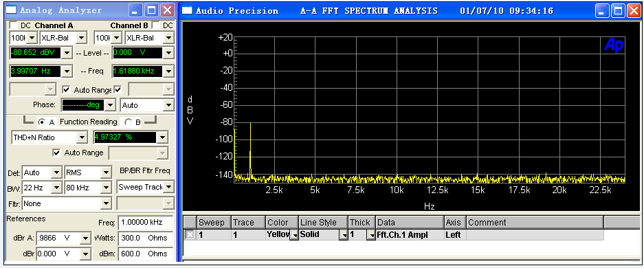This screenshot has width=644, height=268.
Task: Open Channel B frequency units dropdown
Action: (168, 71)
